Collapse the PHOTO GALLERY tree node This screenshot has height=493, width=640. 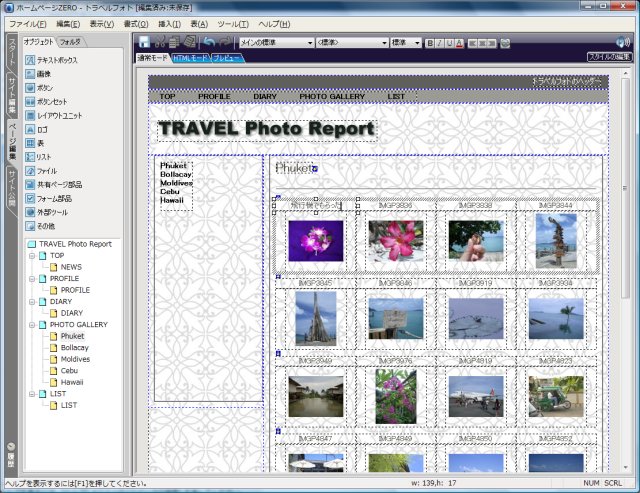[31, 325]
